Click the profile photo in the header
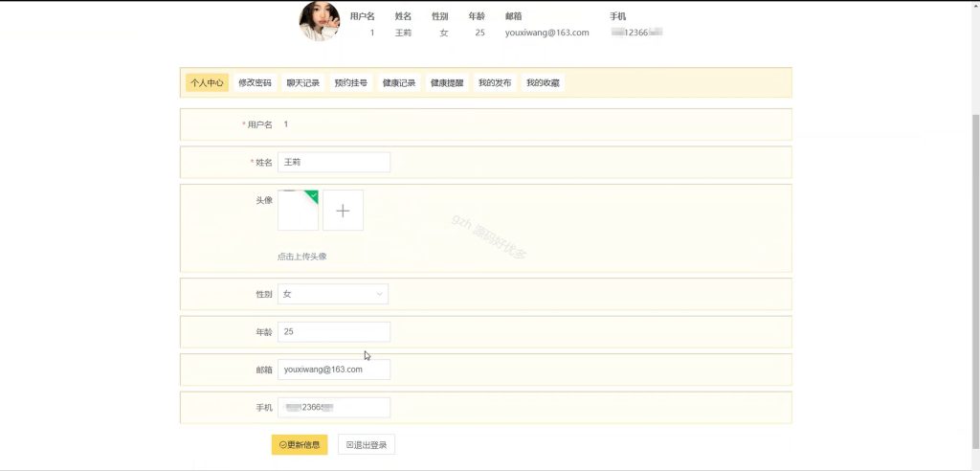980x471 pixels. tap(320, 21)
